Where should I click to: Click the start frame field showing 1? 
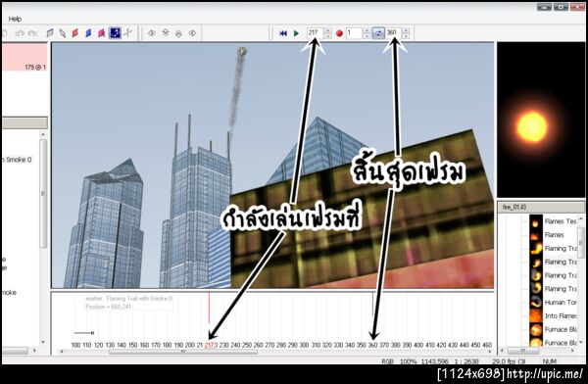point(354,33)
